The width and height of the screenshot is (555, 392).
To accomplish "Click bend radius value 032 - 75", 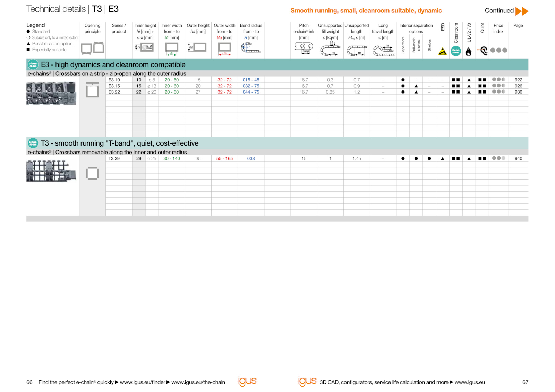I will click(251, 86).
